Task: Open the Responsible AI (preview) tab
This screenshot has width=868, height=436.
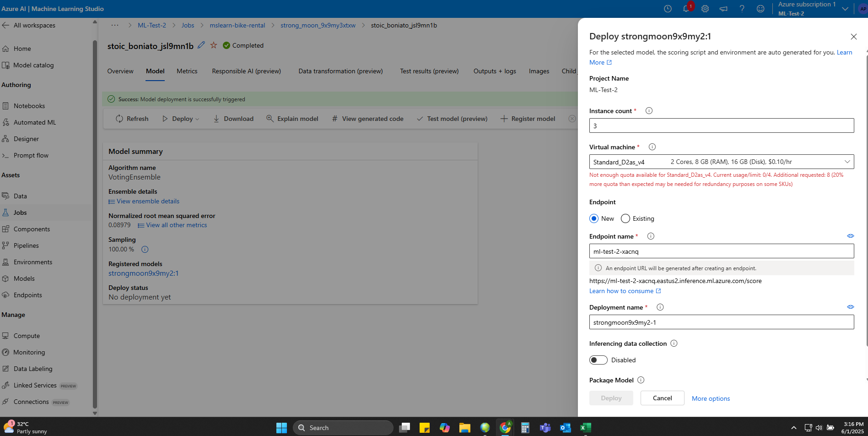Action: (x=247, y=71)
